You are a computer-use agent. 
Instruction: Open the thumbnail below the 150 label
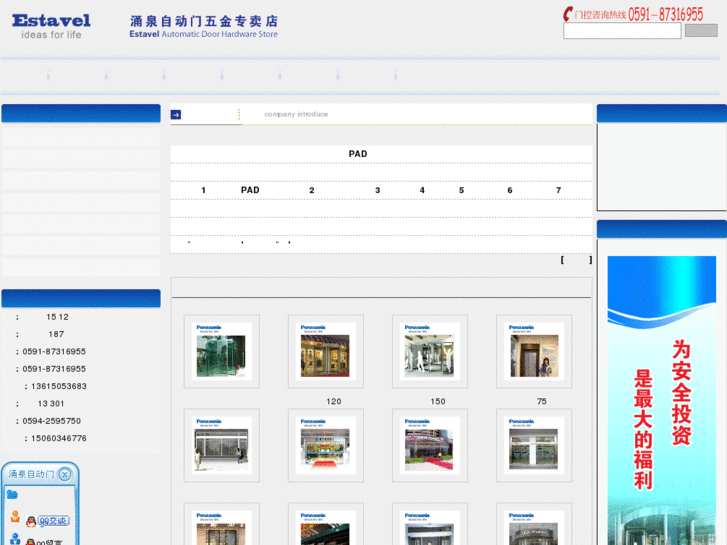pos(430,445)
